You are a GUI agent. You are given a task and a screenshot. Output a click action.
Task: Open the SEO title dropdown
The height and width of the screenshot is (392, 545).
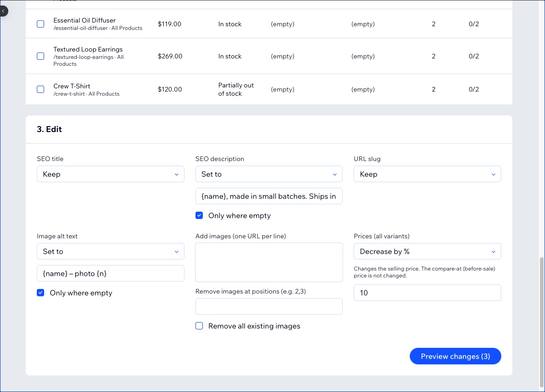(x=110, y=174)
